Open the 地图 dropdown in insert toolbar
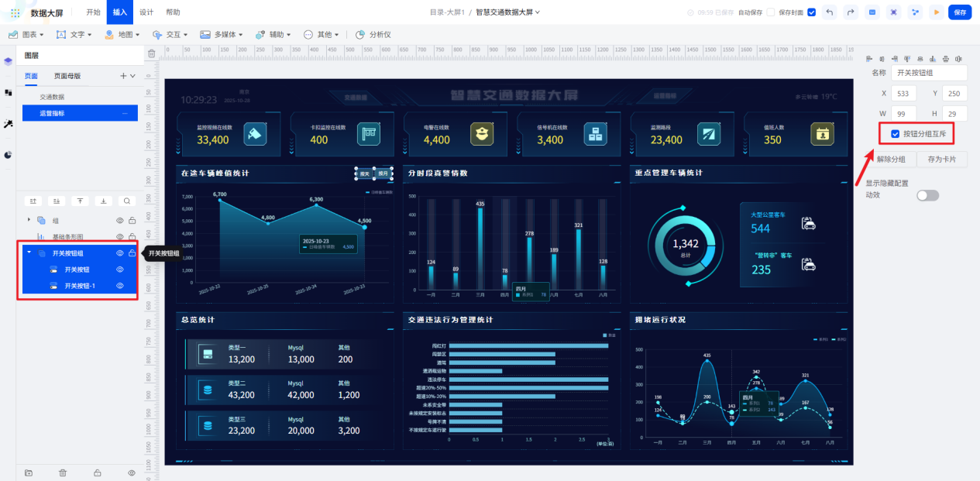The image size is (980, 481). [x=122, y=35]
